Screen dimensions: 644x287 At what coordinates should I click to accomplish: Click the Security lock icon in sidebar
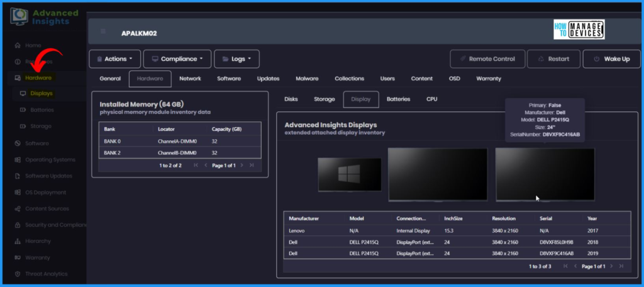tap(17, 225)
